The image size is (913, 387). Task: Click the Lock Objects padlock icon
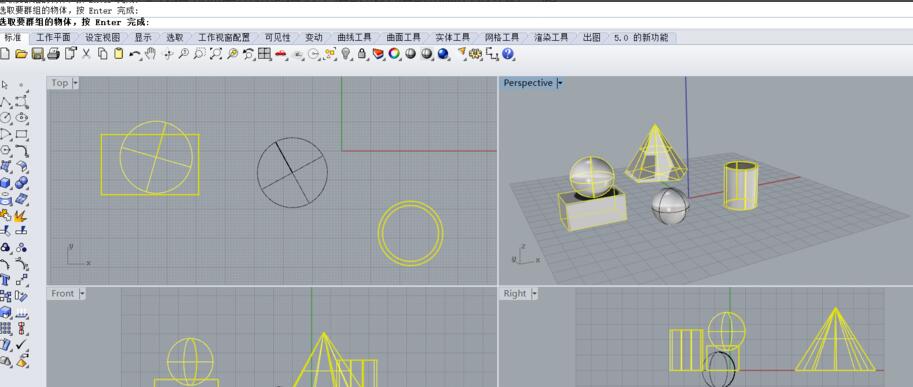coord(361,54)
